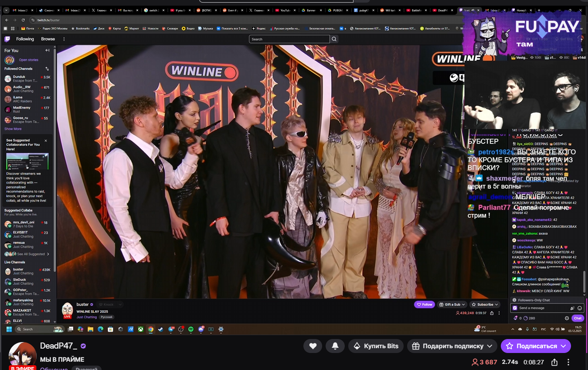
Task: Switch to the Honey browser tab
Action: [521, 10]
